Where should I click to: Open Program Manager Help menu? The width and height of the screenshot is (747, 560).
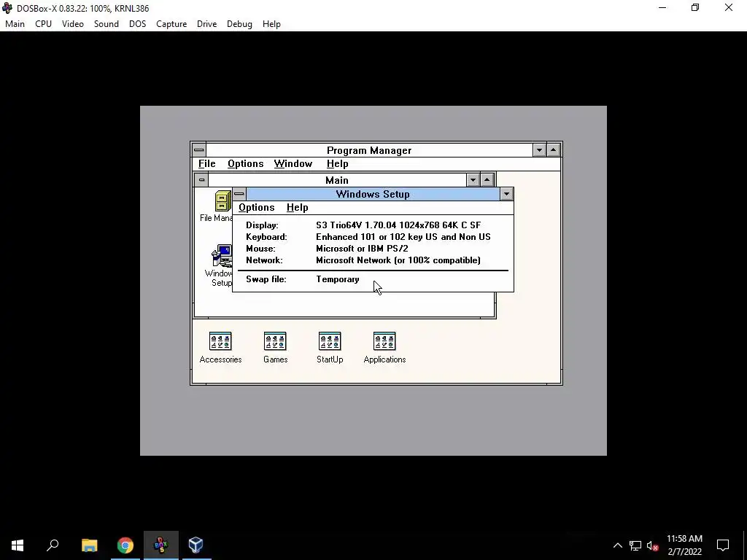337,164
